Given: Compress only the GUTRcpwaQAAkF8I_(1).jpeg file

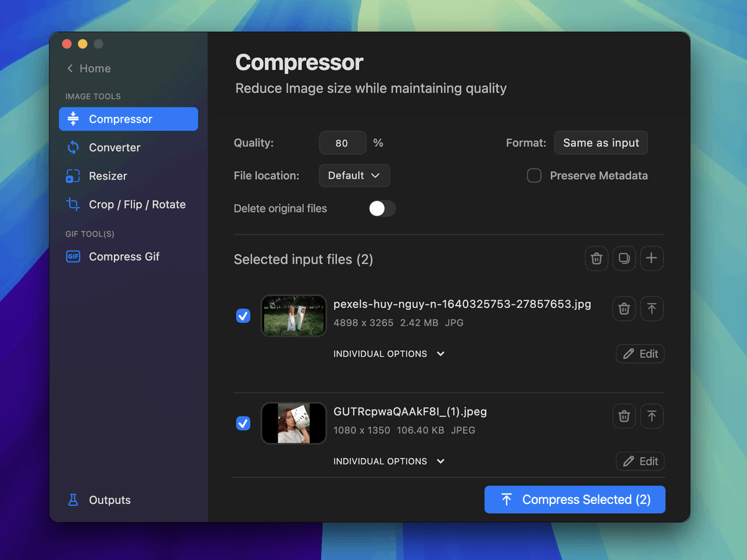Looking at the screenshot, I should point(652,416).
